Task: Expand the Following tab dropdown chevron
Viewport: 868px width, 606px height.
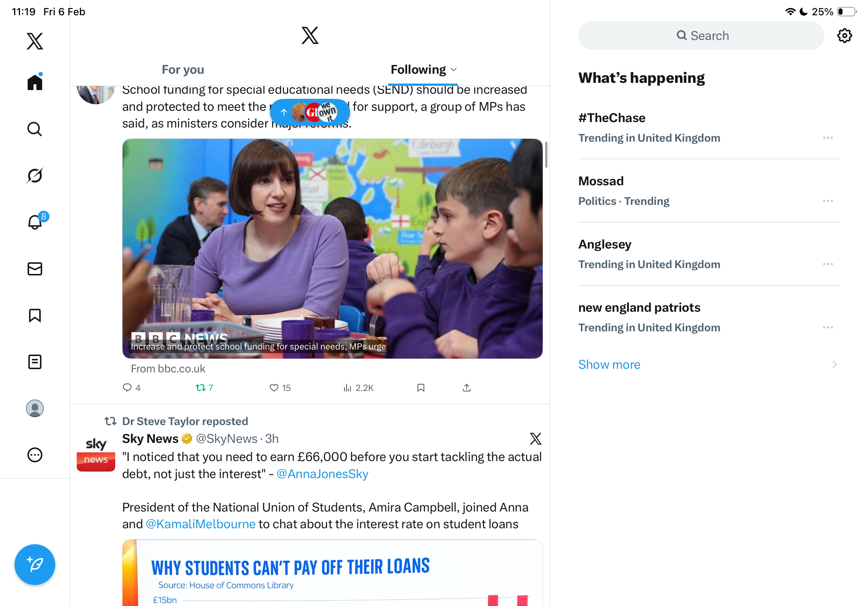Action: [454, 69]
